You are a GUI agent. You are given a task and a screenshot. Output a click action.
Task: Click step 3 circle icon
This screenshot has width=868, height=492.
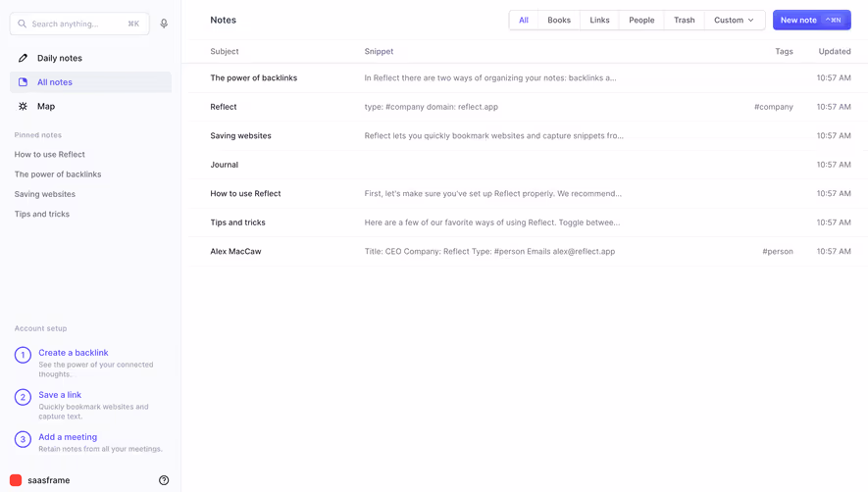(x=23, y=439)
